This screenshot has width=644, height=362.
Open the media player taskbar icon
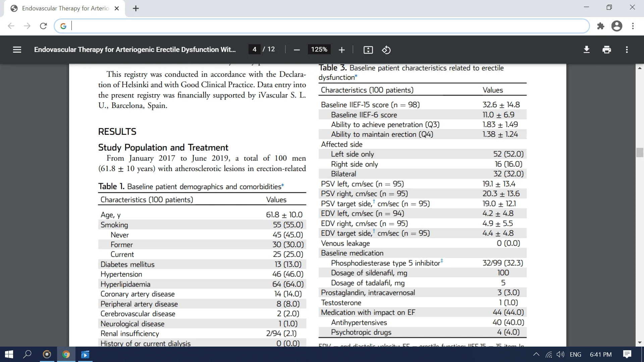pos(85,354)
